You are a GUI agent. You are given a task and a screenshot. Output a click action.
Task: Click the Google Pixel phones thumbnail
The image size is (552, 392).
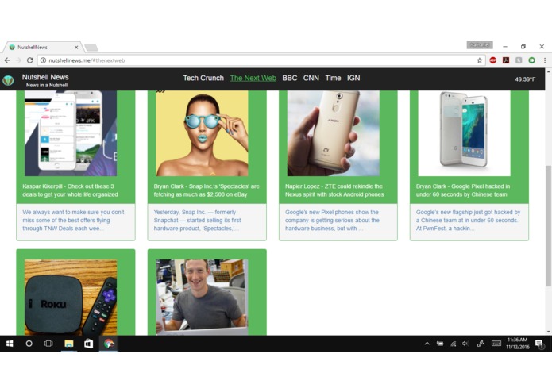[464, 133]
